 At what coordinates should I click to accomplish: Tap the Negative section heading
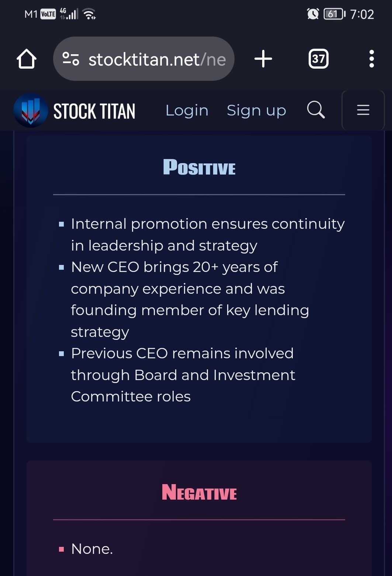[x=199, y=492]
